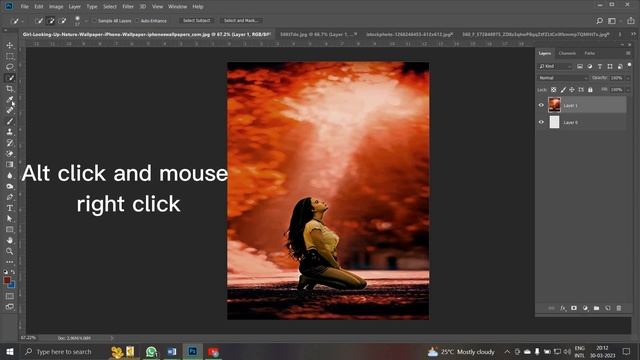Open the Filter menu
This screenshot has height=360, width=640.
[x=128, y=7]
